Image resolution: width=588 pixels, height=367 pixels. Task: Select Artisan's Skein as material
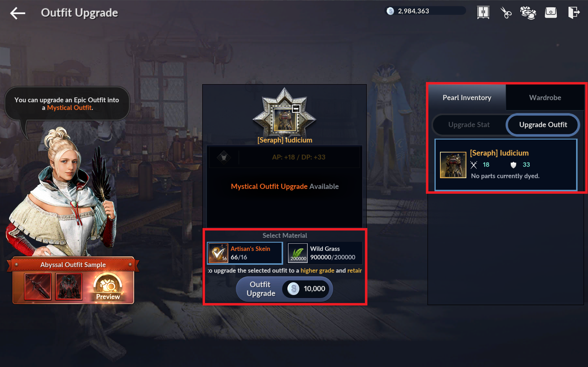coord(245,253)
